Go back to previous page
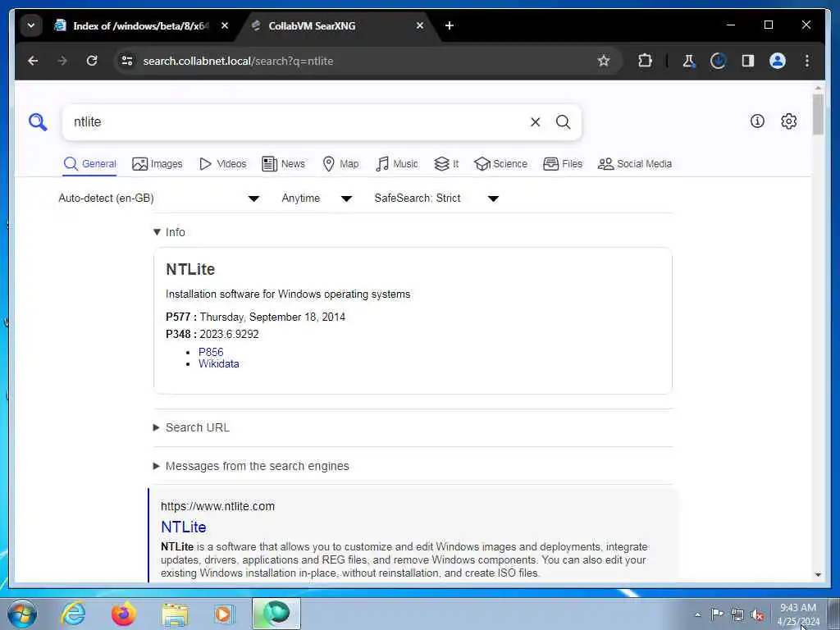 pyautogui.click(x=33, y=61)
